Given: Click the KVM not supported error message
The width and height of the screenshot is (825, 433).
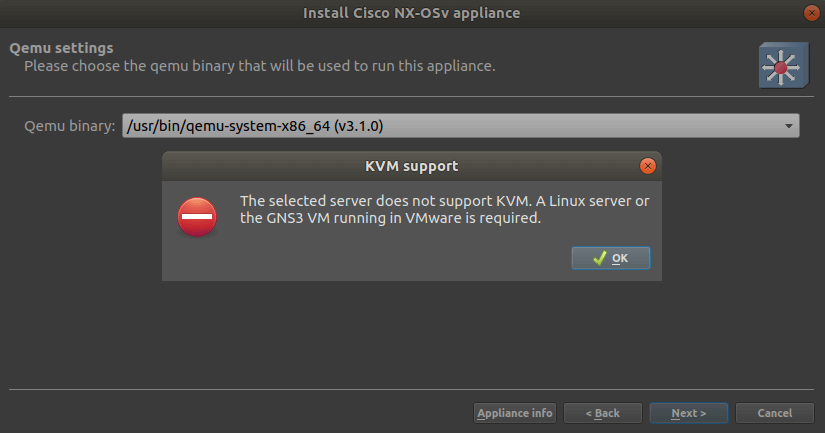Looking at the screenshot, I should coord(445,209).
